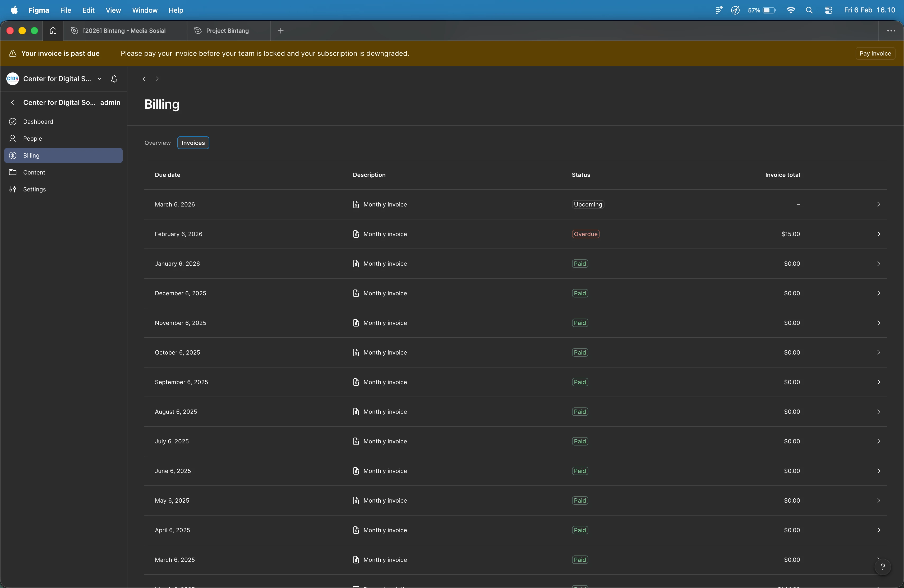Click macOS Spotlight search icon
The image size is (904, 588).
809,10
